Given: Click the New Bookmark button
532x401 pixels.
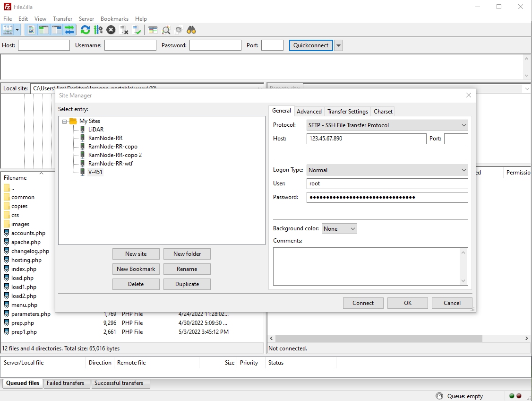Looking at the screenshot, I should coord(136,269).
